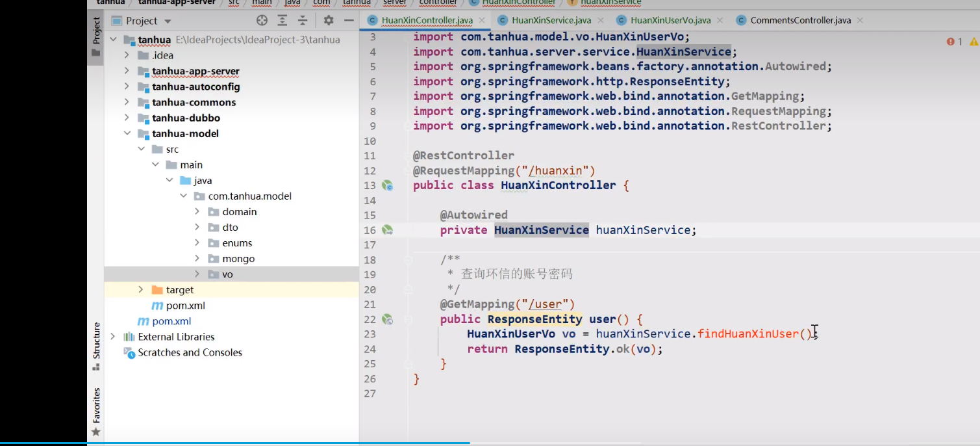Expand the mongo package
Screen dimensions: 980x446
pos(197,258)
